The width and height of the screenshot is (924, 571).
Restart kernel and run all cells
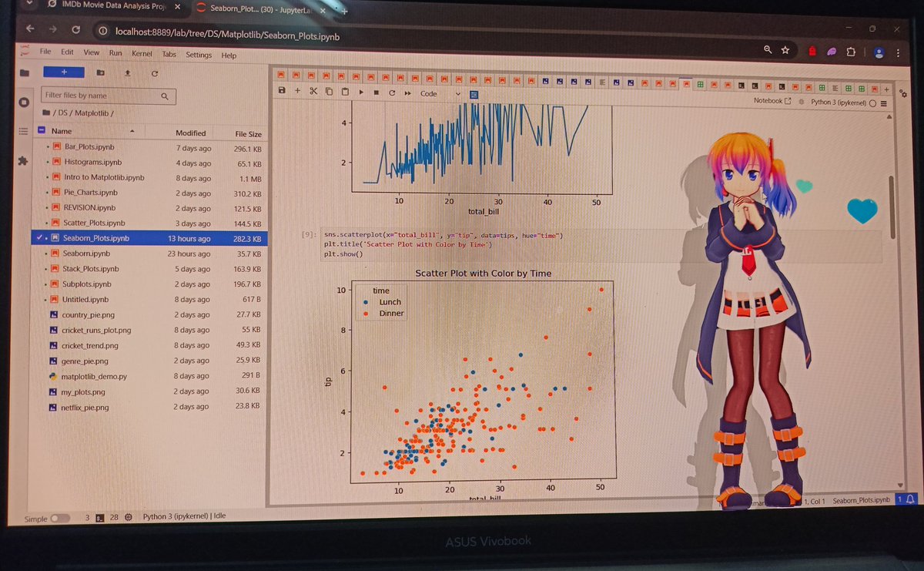pyautogui.click(x=407, y=93)
